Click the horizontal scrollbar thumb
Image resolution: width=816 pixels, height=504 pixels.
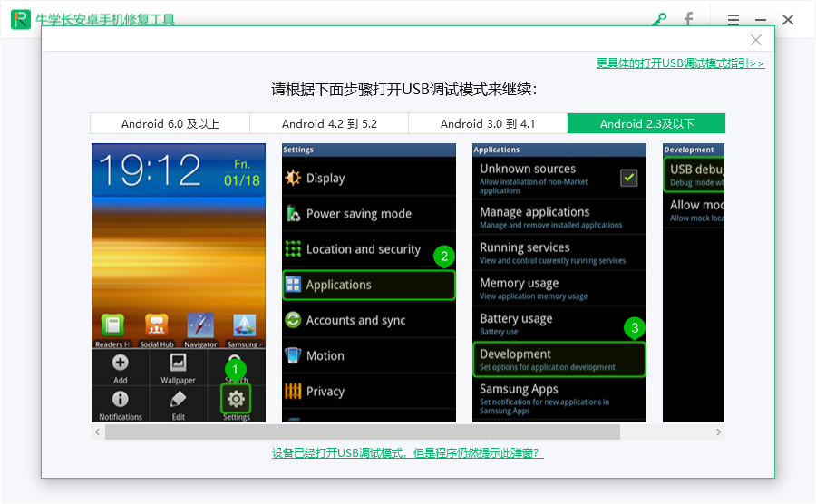pyautogui.click(x=362, y=431)
